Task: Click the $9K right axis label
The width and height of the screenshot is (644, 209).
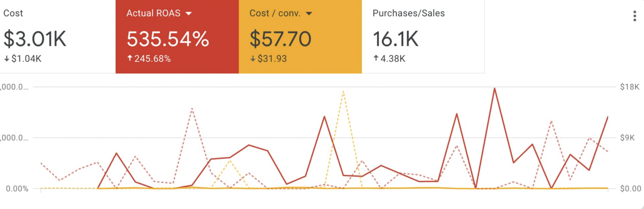Action: click(x=629, y=138)
